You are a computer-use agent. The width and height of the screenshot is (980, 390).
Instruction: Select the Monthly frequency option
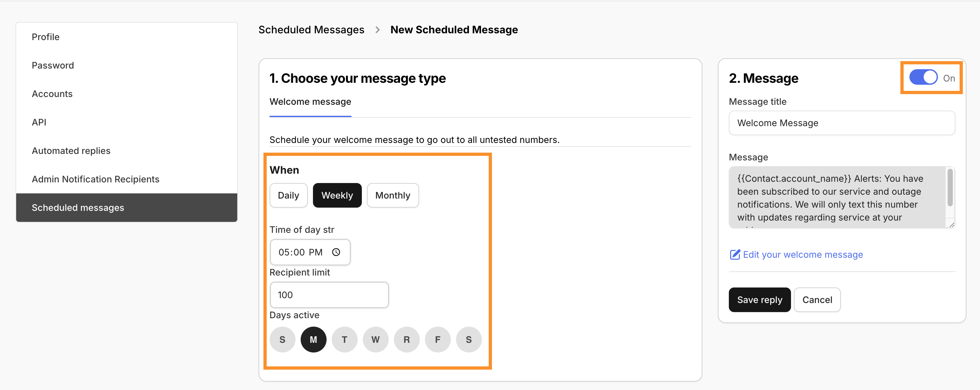point(393,195)
